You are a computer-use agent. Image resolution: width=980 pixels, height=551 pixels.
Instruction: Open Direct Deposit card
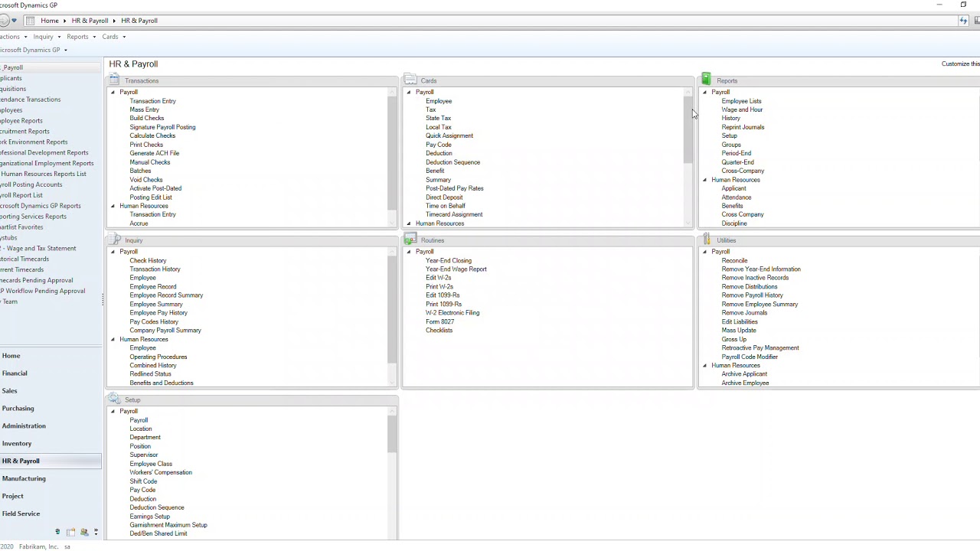[444, 197]
